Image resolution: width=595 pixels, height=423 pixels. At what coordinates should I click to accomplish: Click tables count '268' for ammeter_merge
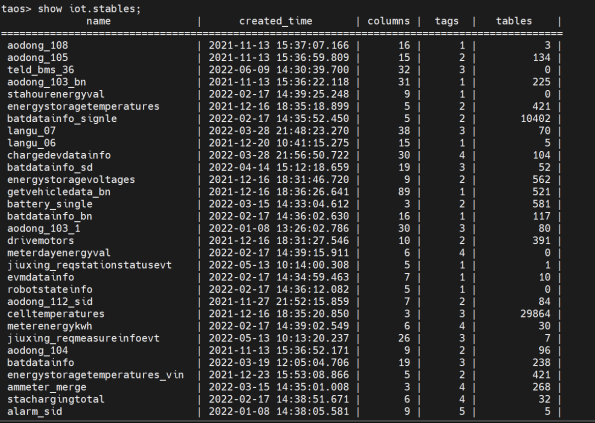(541, 387)
